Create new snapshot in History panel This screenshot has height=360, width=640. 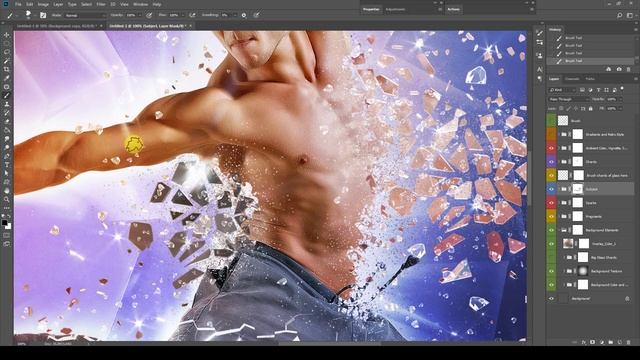coord(619,69)
